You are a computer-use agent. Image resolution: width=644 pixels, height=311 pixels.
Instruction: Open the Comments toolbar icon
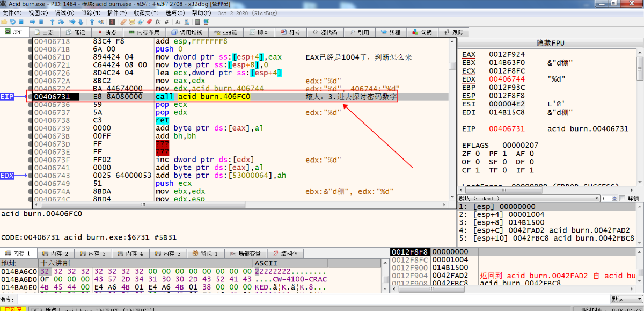[x=132, y=22]
